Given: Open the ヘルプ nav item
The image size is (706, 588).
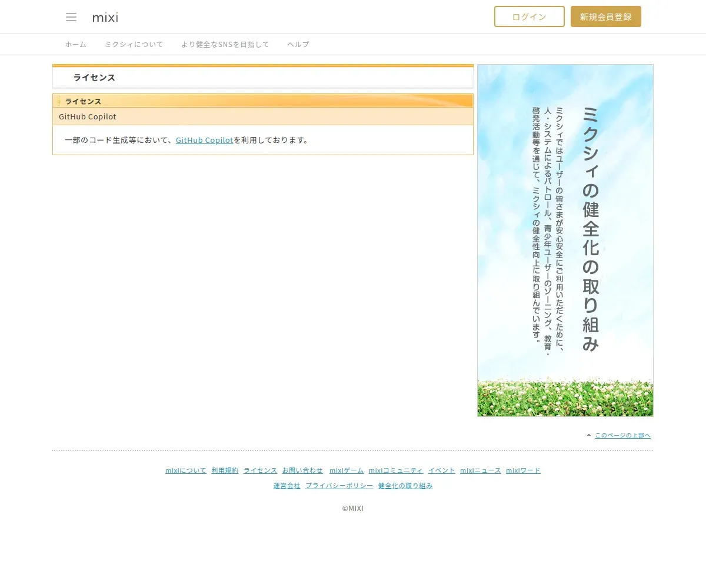Looking at the screenshot, I should pos(298,44).
